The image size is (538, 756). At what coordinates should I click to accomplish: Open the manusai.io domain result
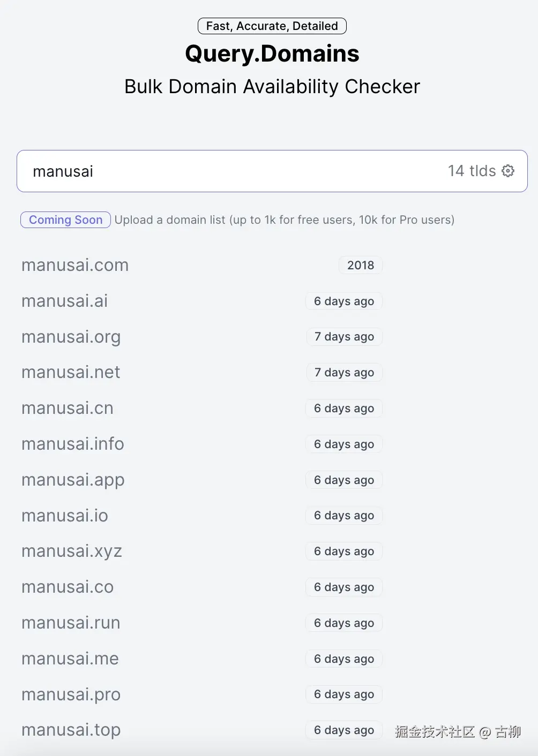[x=65, y=516]
